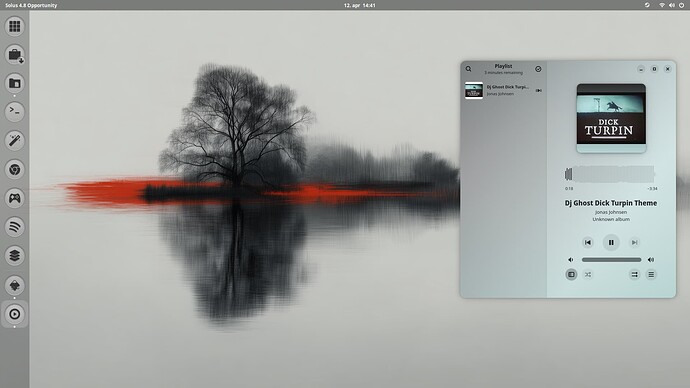Image resolution: width=690 pixels, height=388 pixels.
Task: Mute using the low volume speaker icon
Action: [x=571, y=260]
